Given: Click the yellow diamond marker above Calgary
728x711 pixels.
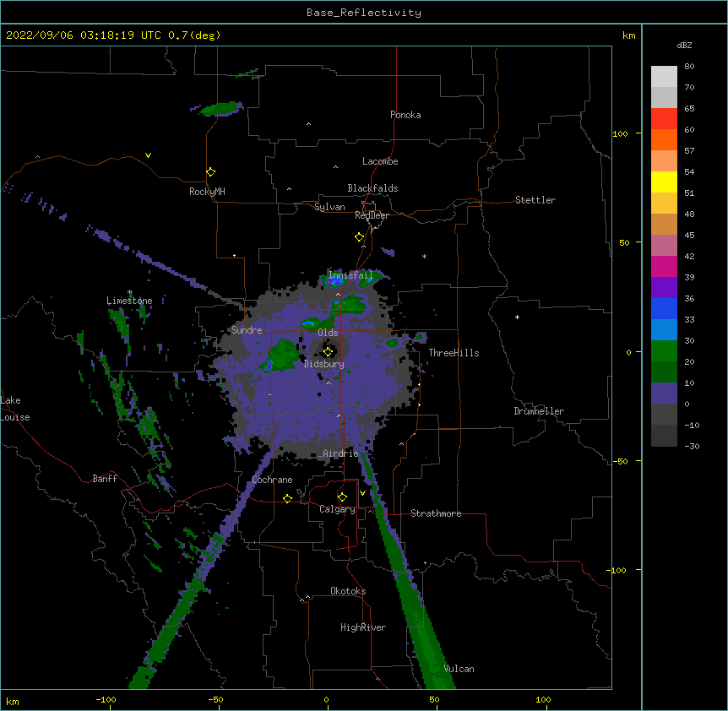Looking at the screenshot, I should pos(342,497).
